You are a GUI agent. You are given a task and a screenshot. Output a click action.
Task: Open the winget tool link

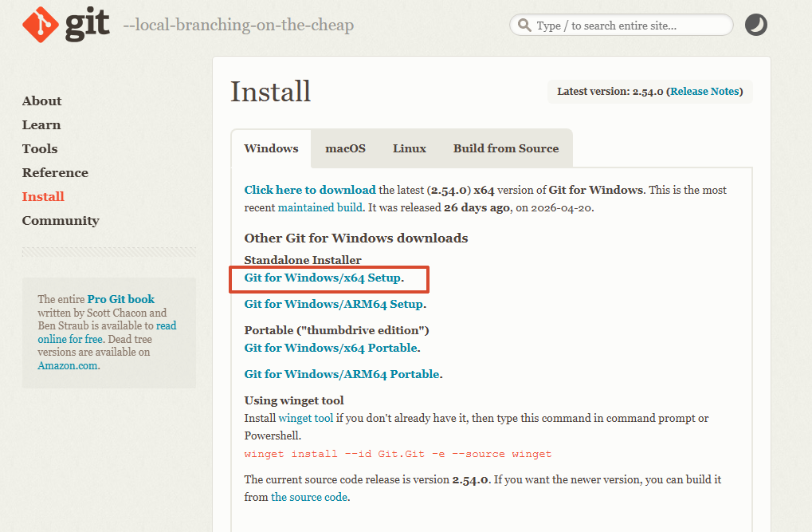pos(306,418)
